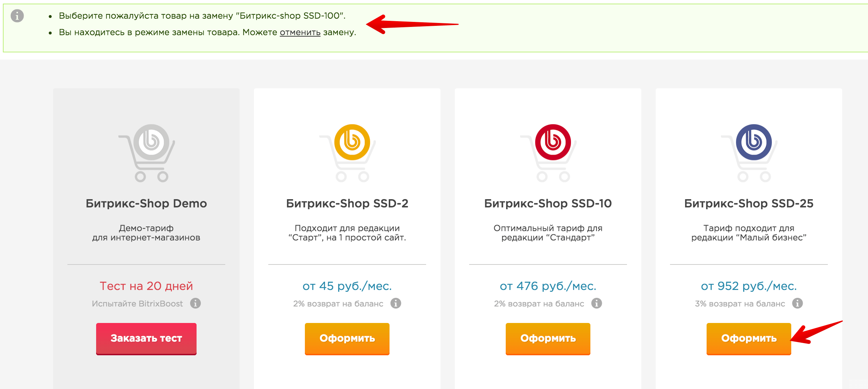Screen dimensions: 868x389
Task: Click the yellow Битрикс-Shop SSD-2 logo
Action: pos(348,153)
